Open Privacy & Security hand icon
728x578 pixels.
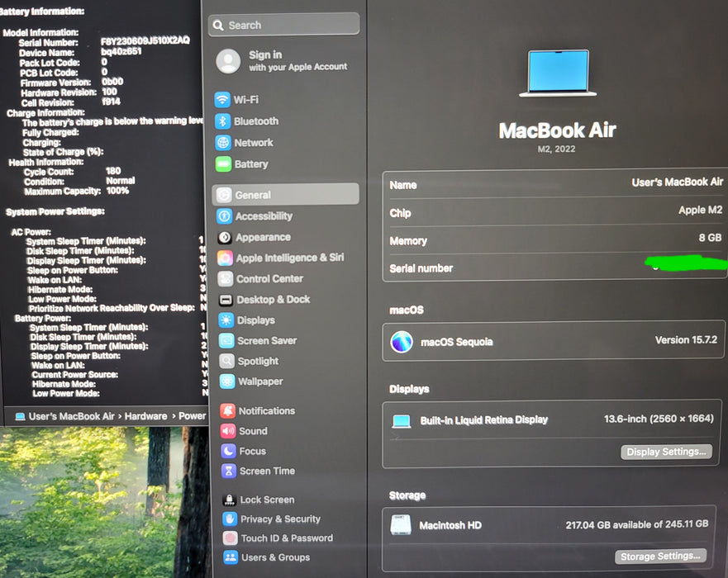230,519
